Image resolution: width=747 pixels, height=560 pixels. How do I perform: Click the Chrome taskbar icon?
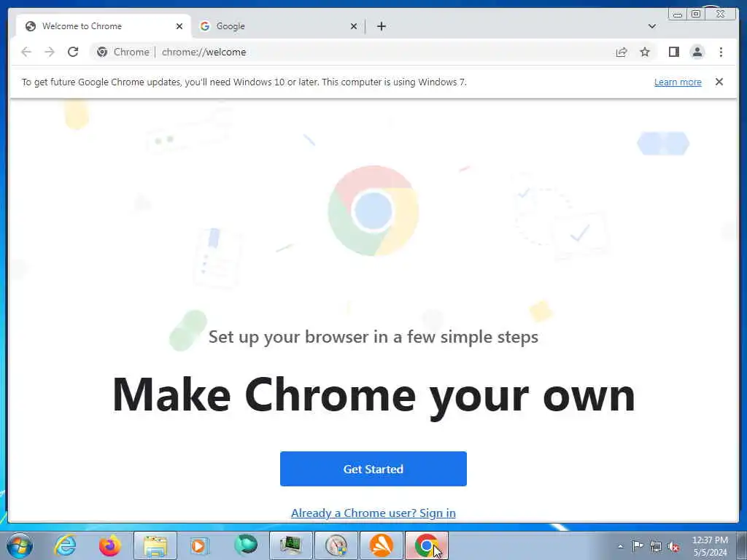(426, 545)
